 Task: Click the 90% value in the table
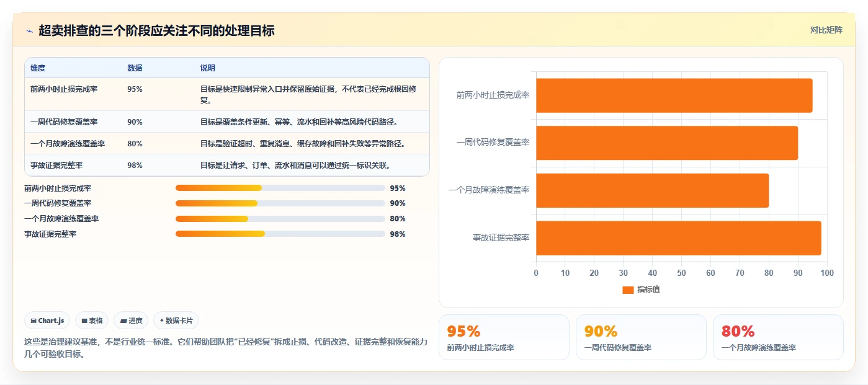[135, 122]
